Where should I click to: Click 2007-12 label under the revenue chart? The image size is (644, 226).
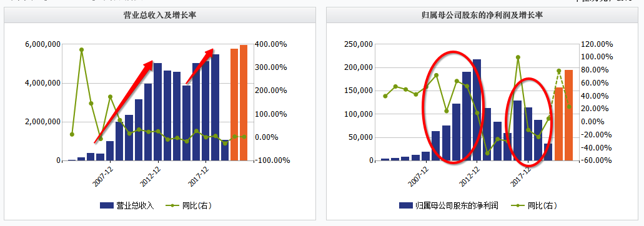coord(102,177)
